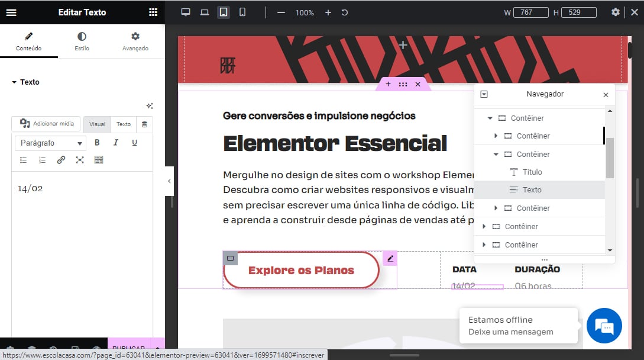This screenshot has height=360, width=644.
Task: Click Adicionar mídia button
Action: 47,123
